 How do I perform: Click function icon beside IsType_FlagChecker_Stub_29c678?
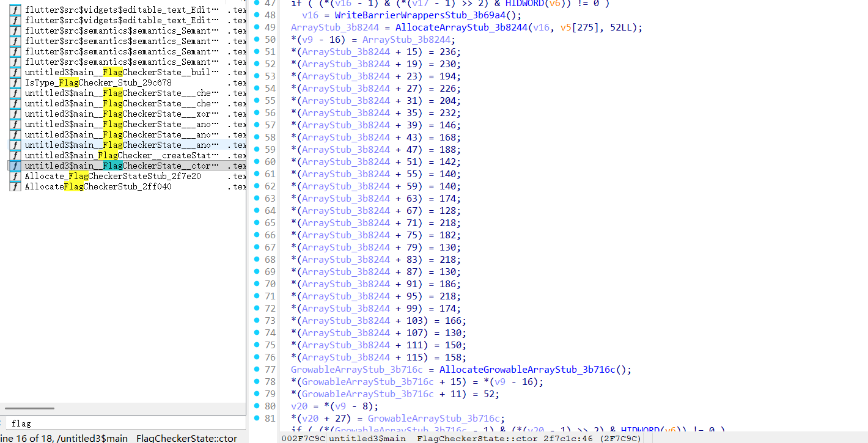[x=15, y=82]
